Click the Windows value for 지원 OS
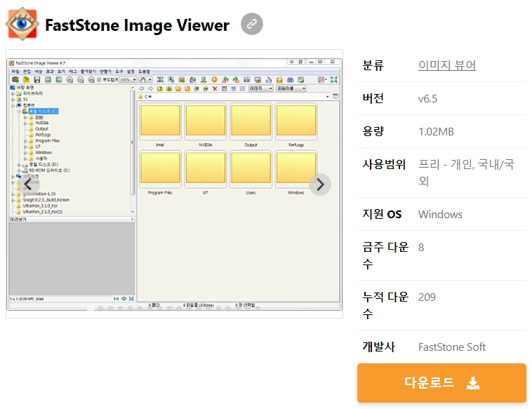Image resolution: width=532 pixels, height=409 pixels. [440, 215]
